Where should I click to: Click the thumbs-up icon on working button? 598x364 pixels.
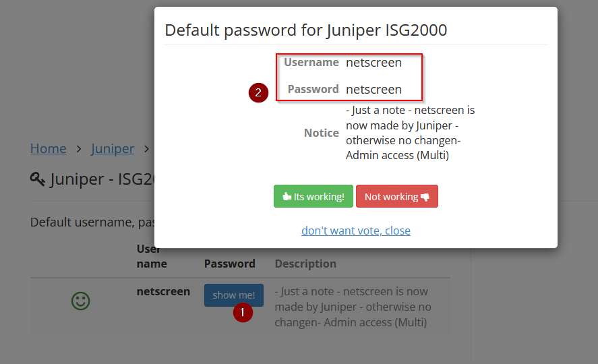pyautogui.click(x=287, y=196)
